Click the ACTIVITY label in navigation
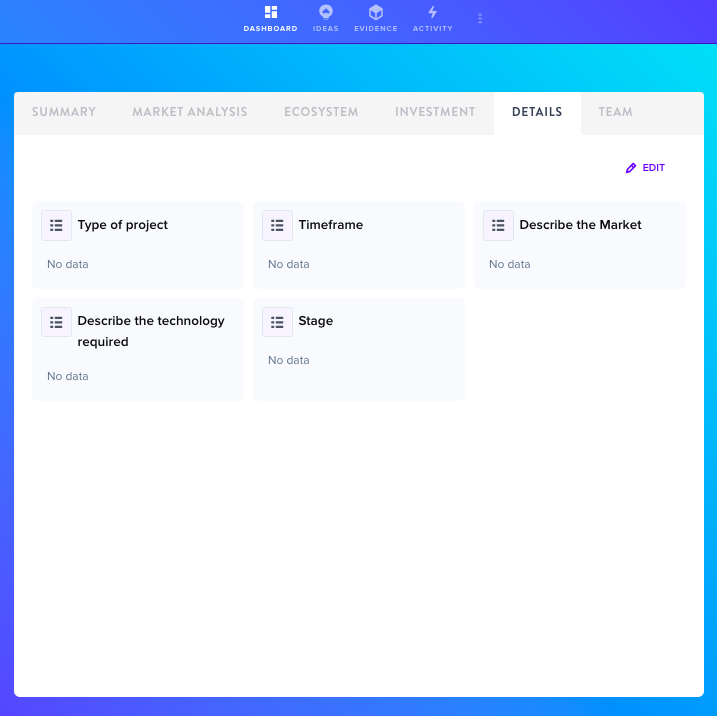 pos(433,28)
